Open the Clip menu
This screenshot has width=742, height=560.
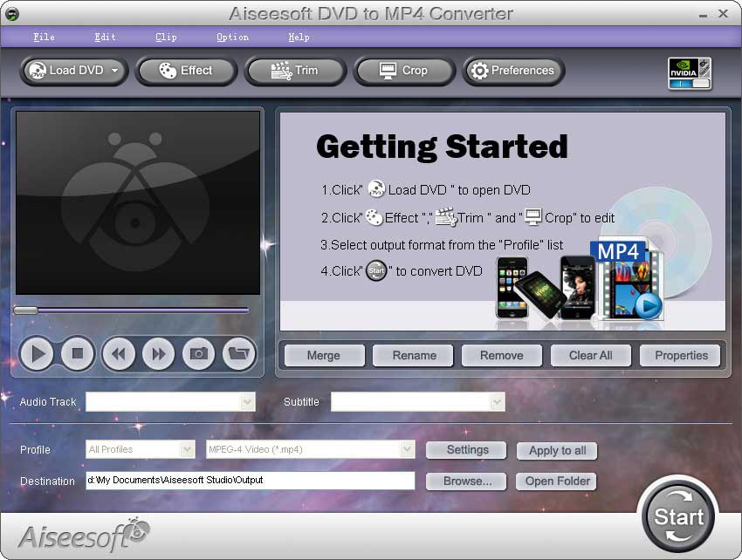166,37
